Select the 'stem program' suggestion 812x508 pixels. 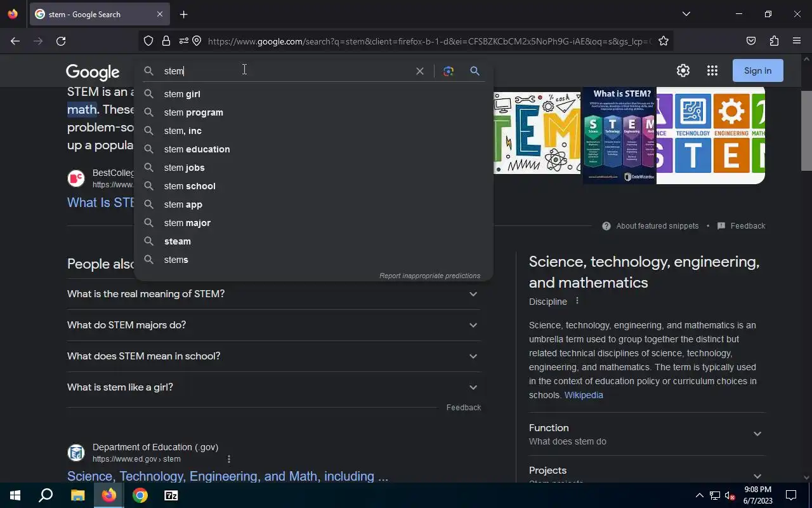[313, 112]
